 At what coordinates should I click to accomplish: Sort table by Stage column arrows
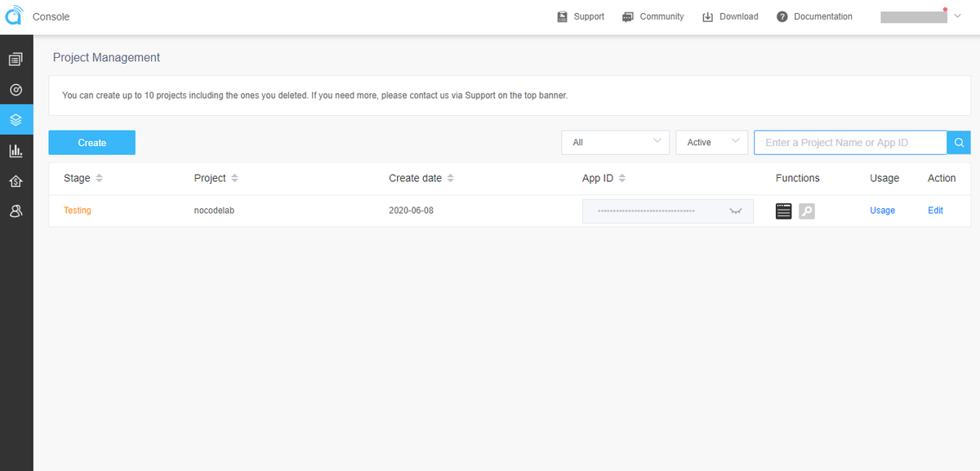pos(99,178)
